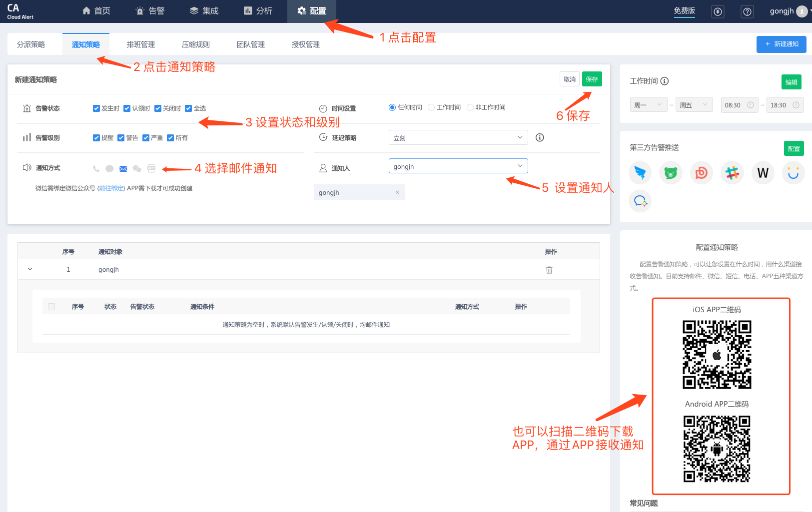
Task: Uncheck the 发生时 alert status checkbox
Action: (96, 108)
